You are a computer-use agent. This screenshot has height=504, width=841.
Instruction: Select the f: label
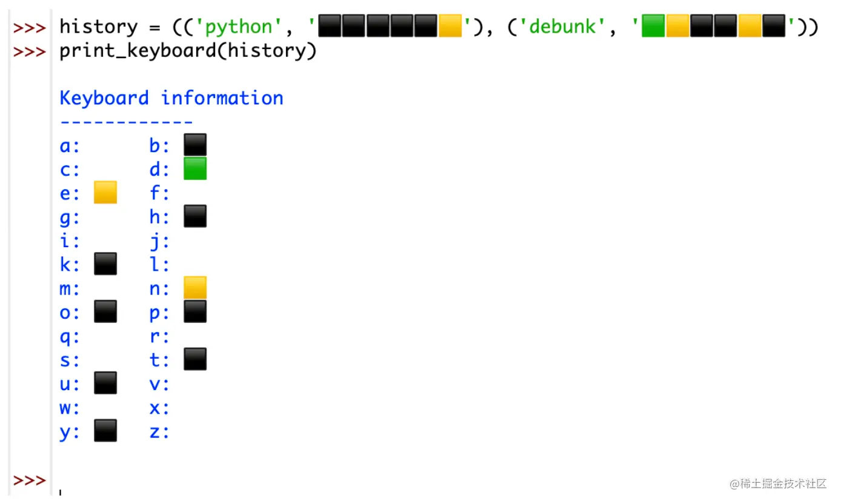pyautogui.click(x=160, y=193)
